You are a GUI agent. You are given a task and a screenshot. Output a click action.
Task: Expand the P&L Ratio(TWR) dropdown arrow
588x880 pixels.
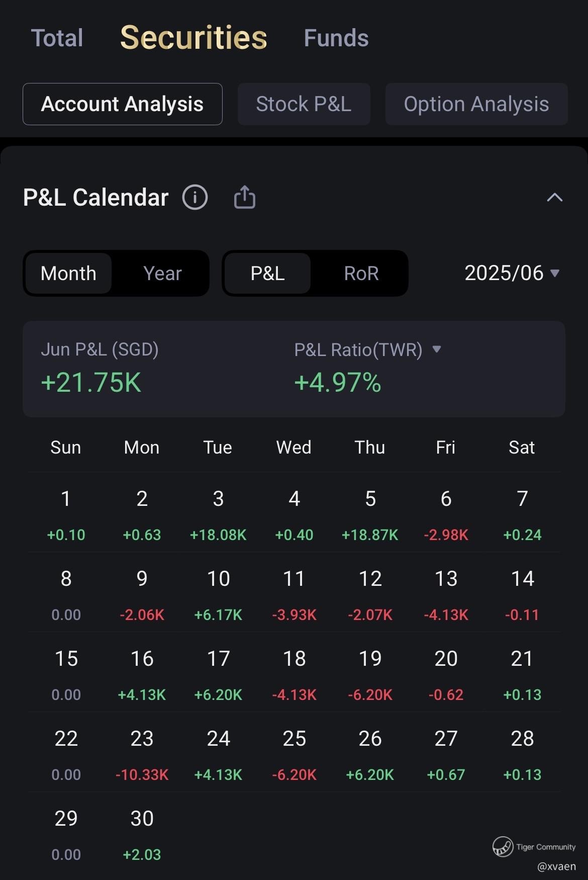[436, 349]
